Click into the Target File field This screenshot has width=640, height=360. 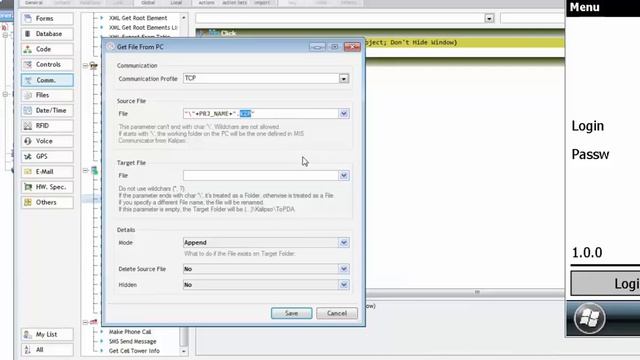[x=260, y=176]
